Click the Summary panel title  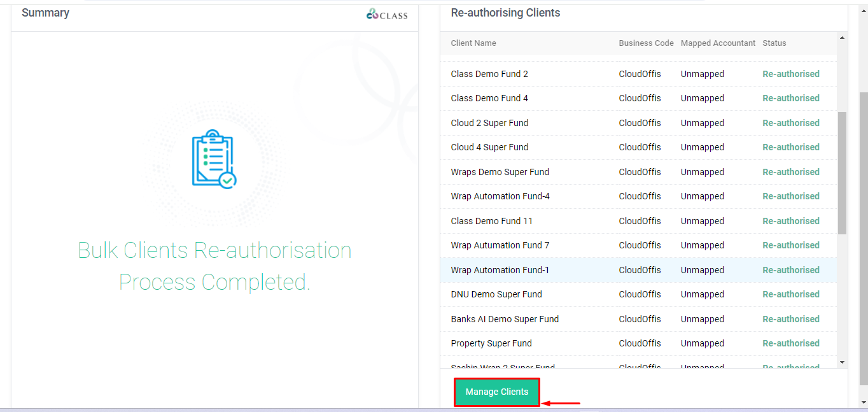45,13
